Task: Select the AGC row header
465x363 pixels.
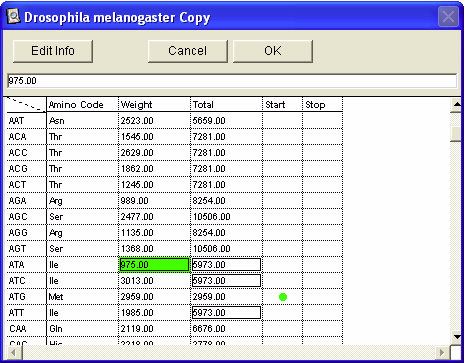Action: click(26, 217)
